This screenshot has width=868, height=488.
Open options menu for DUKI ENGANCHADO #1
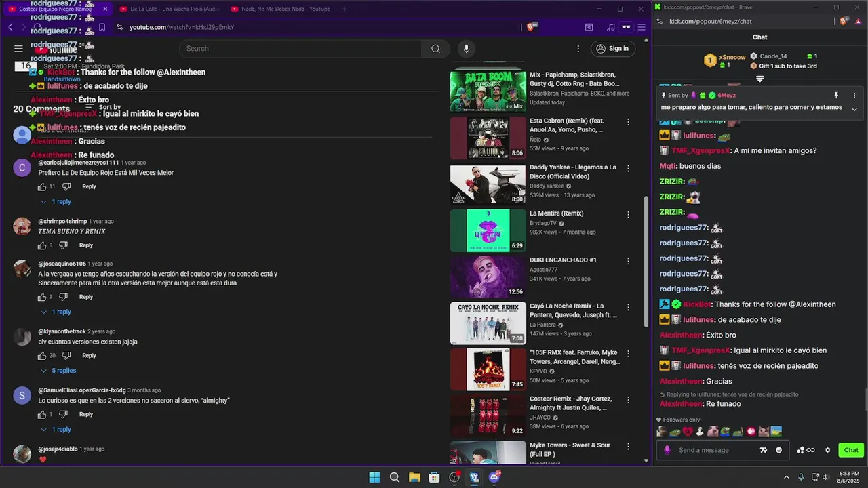(628, 261)
